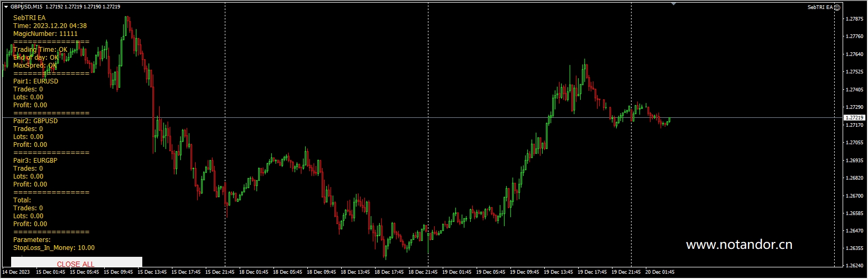Click the 18 Dec 21:45 time axis label

(423, 272)
